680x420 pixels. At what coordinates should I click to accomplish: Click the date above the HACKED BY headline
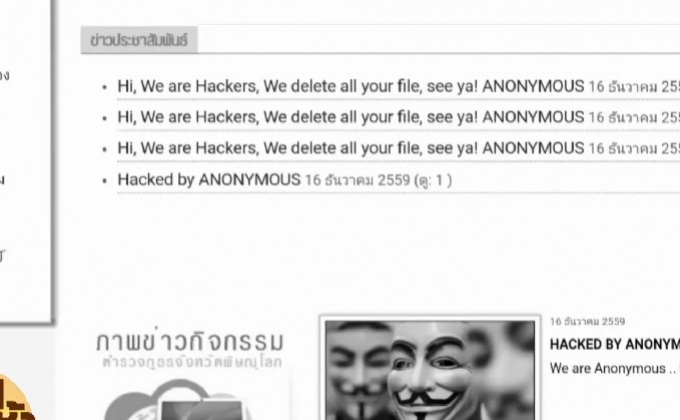tap(587, 322)
